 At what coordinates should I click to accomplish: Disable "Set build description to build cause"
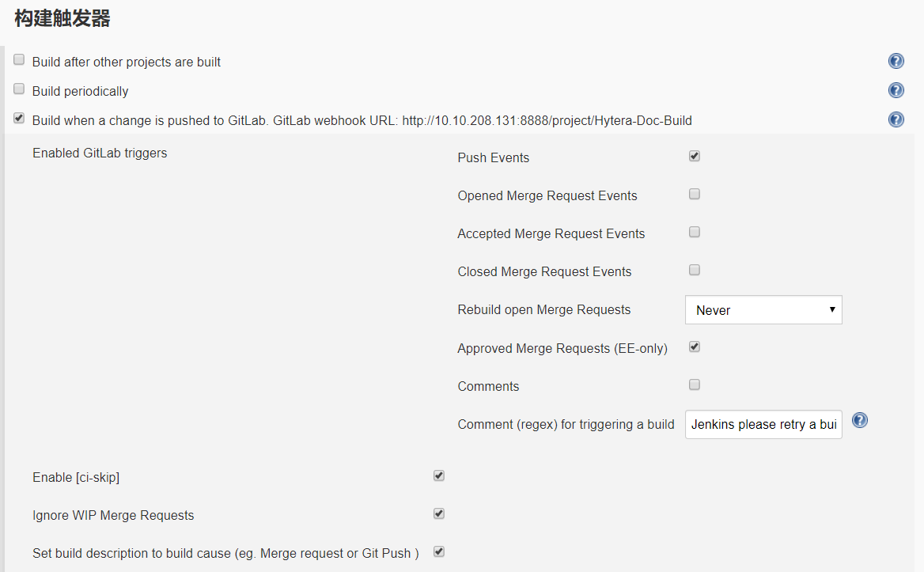click(438, 551)
